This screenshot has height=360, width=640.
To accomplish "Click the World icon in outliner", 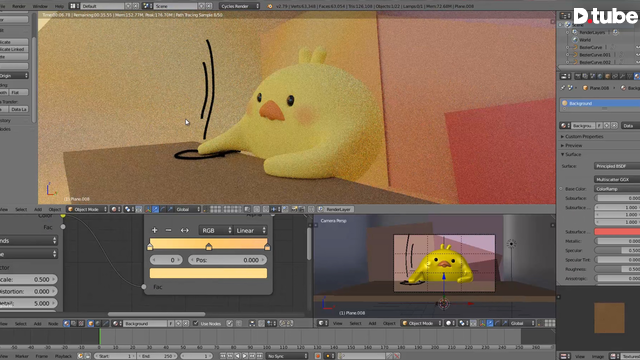I will [575, 40].
